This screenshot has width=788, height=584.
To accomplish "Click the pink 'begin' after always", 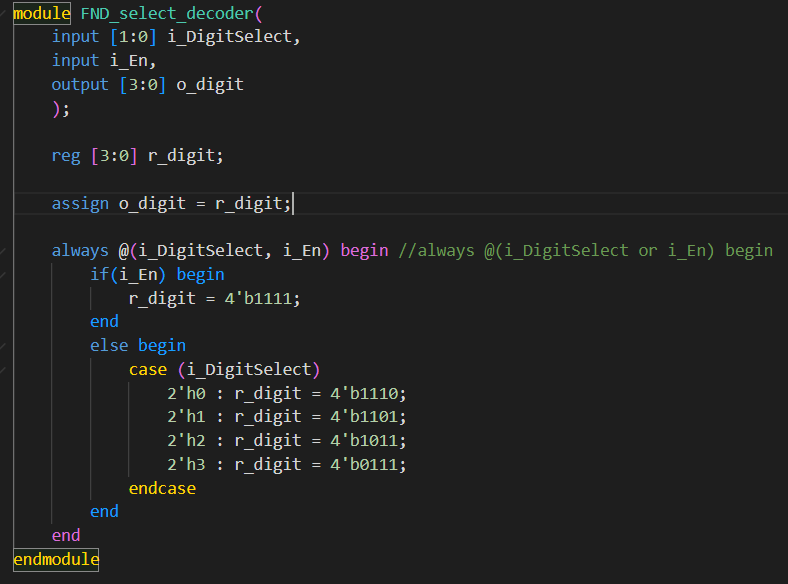I will pyautogui.click(x=364, y=251).
